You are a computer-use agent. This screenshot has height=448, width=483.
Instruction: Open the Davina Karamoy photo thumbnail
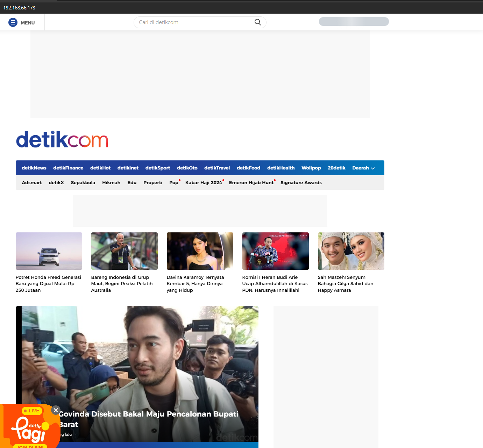[x=200, y=251]
